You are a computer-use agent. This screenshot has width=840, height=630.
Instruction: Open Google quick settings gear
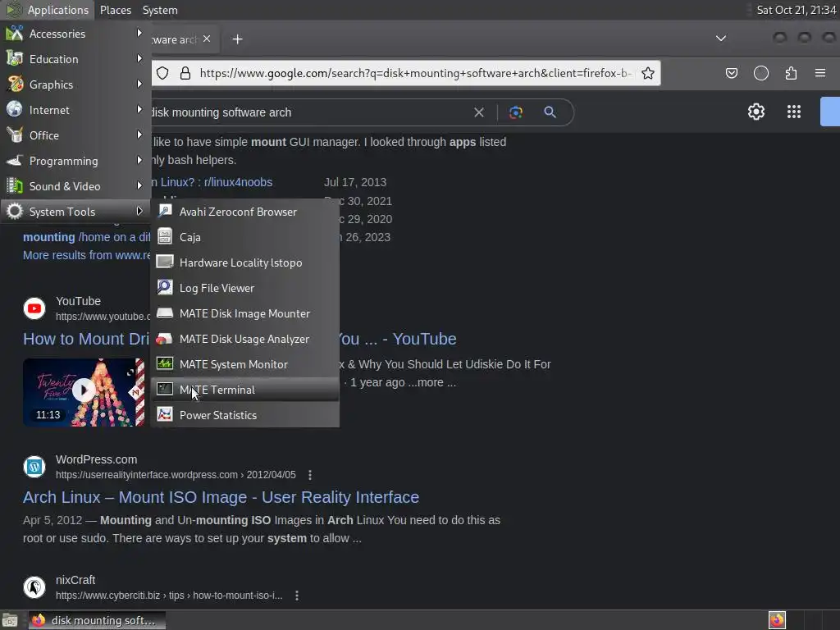[756, 112]
